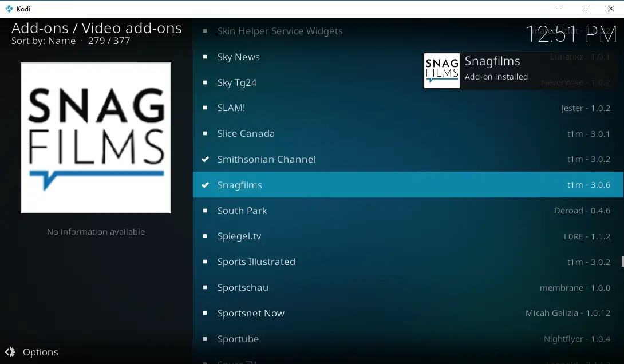Click the bullet beside Sky News
The height and width of the screenshot is (364, 624).
click(205, 57)
